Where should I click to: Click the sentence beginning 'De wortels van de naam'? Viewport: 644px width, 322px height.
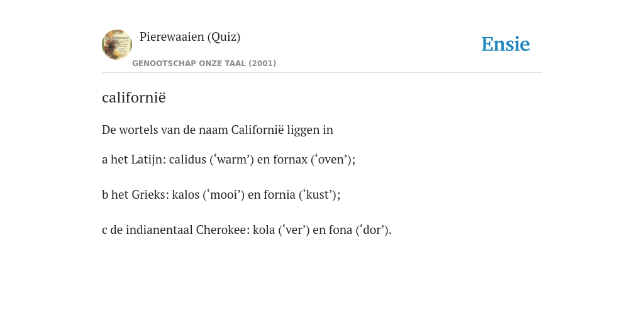click(217, 130)
